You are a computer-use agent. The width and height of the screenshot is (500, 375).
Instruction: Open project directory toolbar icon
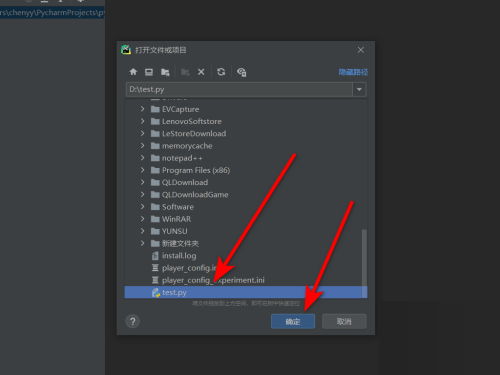tap(165, 72)
